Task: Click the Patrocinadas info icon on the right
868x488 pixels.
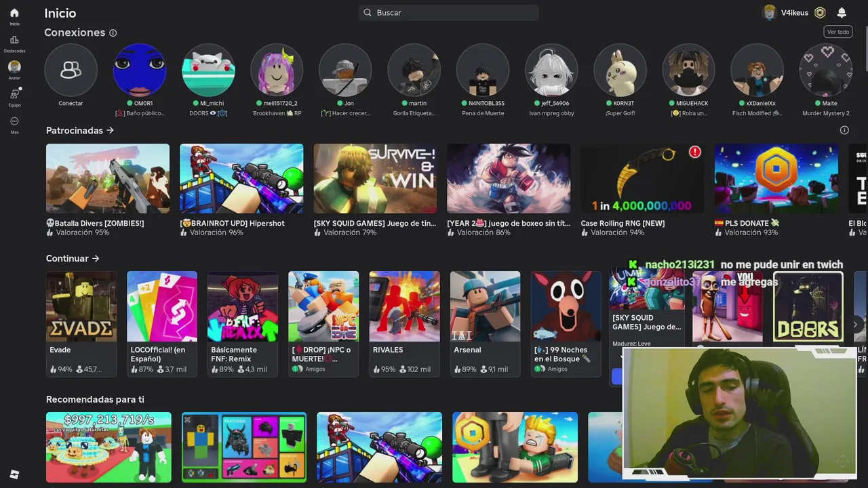Action: [x=844, y=130]
